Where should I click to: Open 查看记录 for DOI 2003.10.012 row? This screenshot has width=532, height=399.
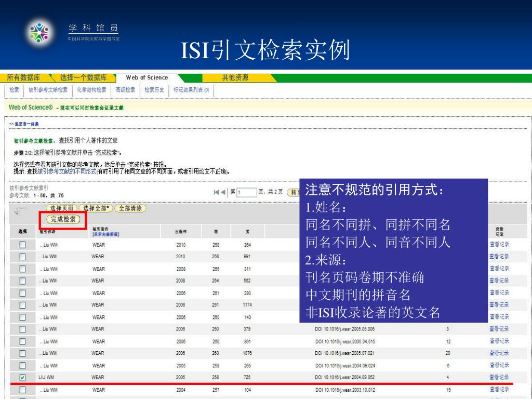(x=499, y=390)
